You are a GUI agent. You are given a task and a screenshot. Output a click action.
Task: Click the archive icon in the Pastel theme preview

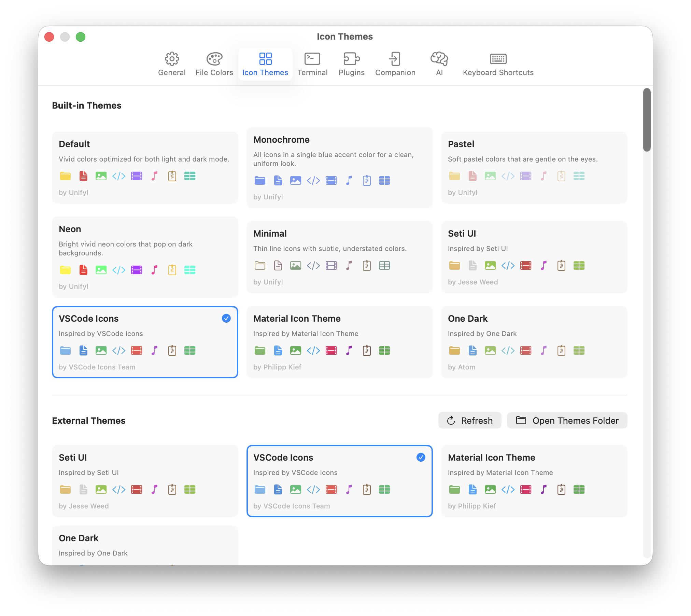pyautogui.click(x=561, y=176)
